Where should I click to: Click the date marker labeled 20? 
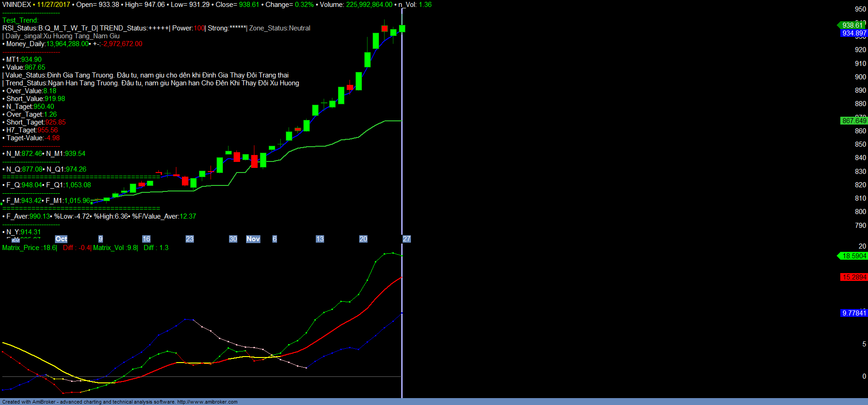[x=363, y=239]
